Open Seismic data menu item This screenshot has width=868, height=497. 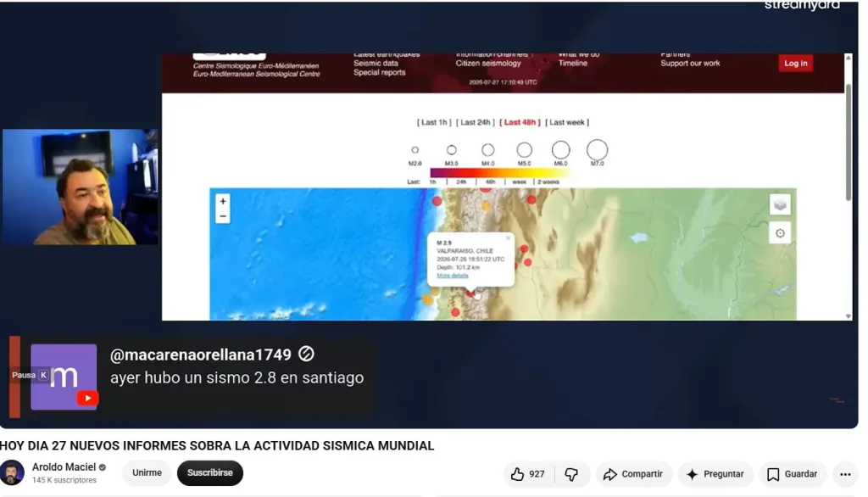click(376, 63)
